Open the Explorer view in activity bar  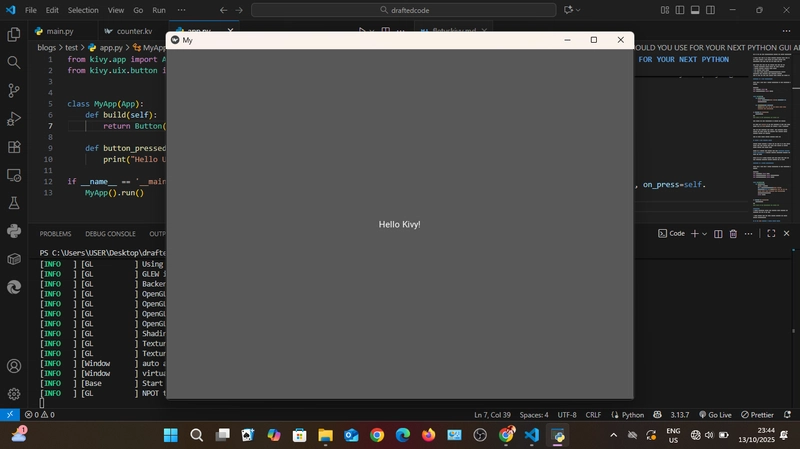(x=14, y=34)
